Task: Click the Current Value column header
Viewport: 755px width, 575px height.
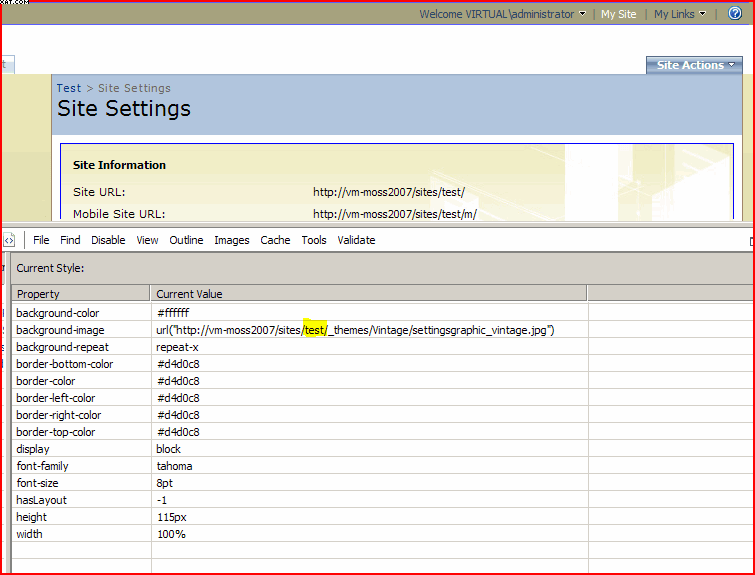Action: [x=368, y=294]
